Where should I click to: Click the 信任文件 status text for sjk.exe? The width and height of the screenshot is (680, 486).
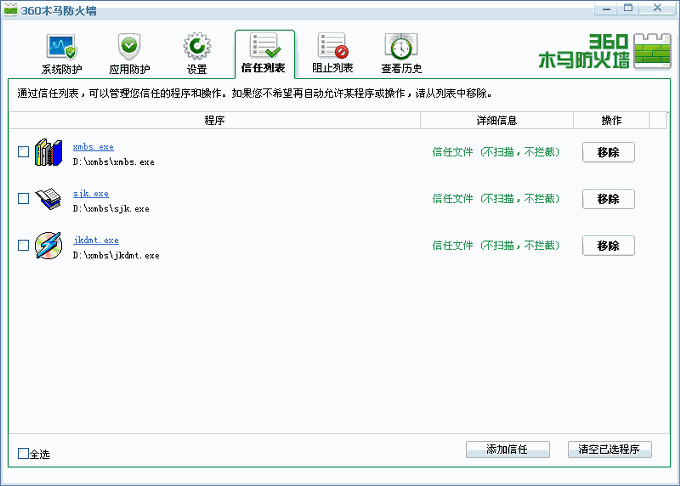496,199
